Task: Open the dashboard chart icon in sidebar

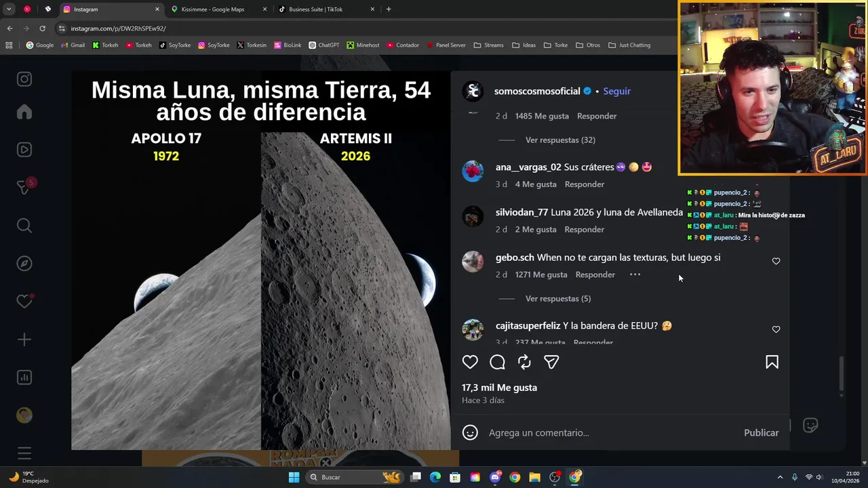Action: [x=24, y=378]
